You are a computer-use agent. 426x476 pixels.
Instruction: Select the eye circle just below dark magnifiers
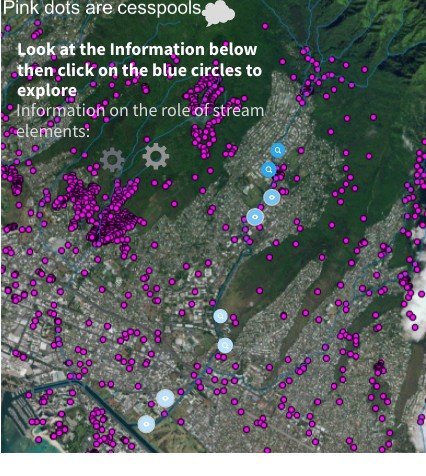pos(272,197)
